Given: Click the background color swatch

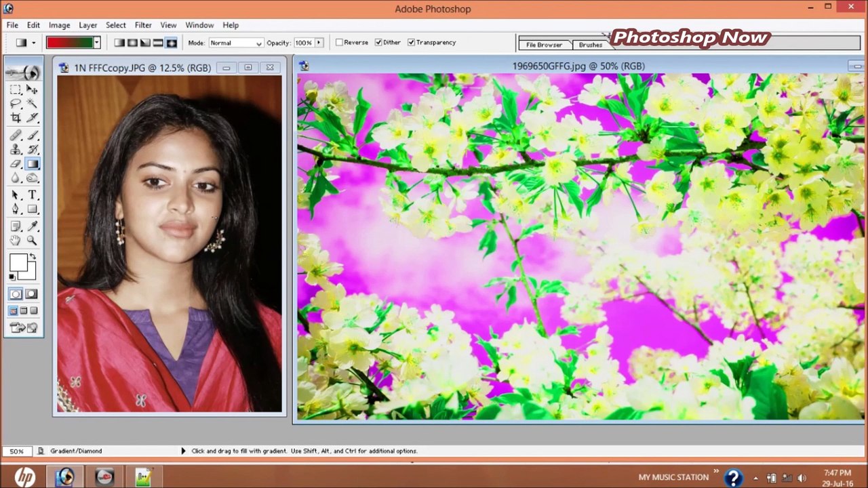Looking at the screenshot, I should point(31,273).
